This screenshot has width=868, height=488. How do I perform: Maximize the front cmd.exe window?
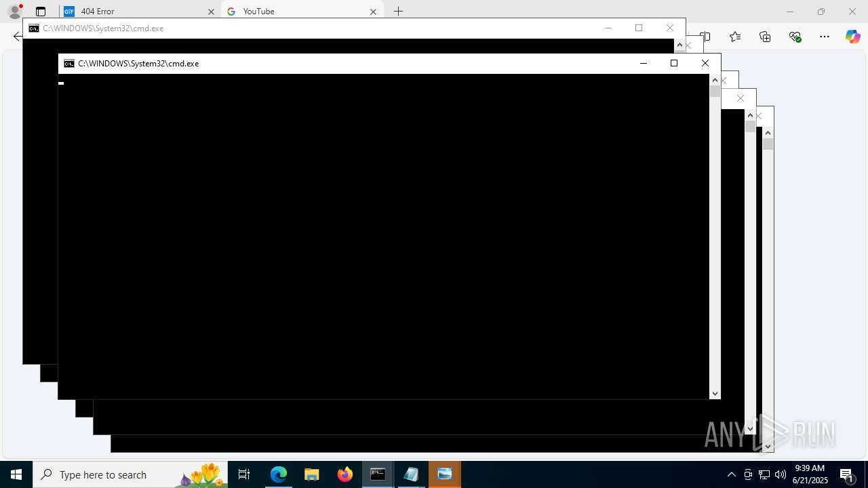coord(674,64)
